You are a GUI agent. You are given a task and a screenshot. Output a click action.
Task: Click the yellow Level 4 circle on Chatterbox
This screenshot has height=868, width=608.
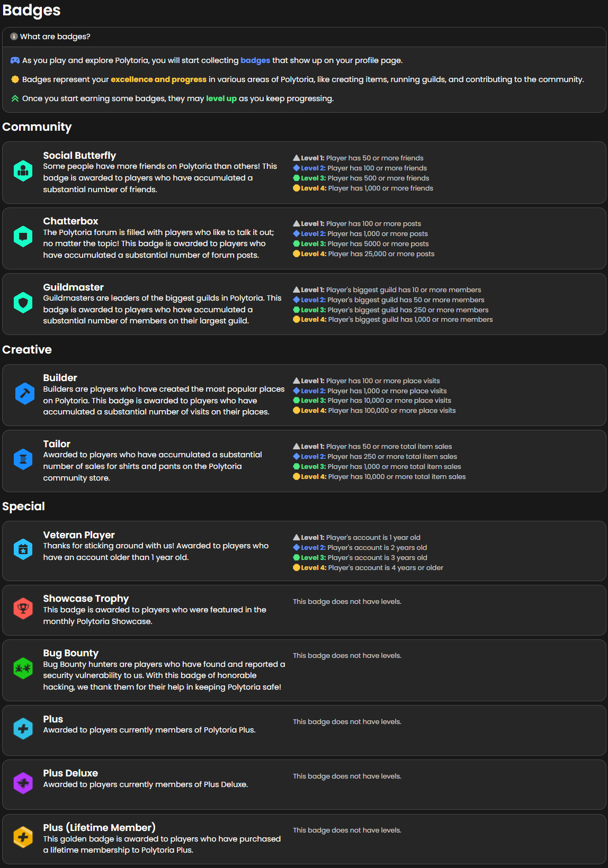tap(297, 254)
